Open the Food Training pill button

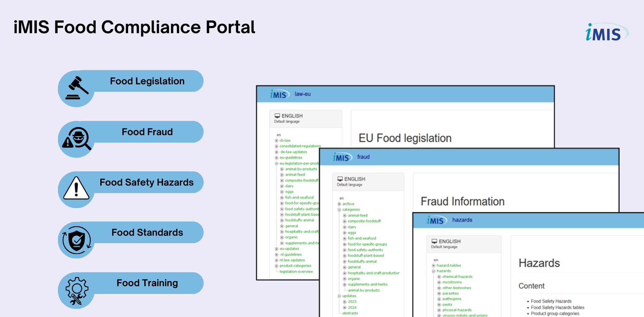click(x=147, y=283)
